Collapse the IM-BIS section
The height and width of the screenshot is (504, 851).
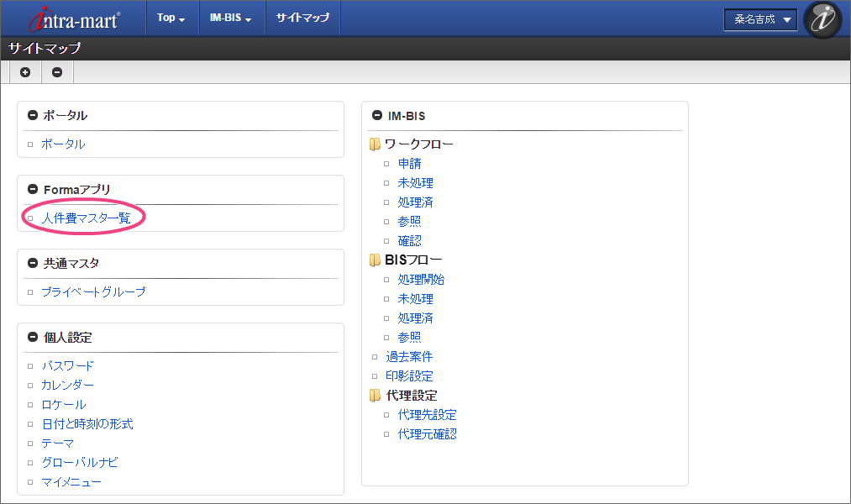(x=377, y=116)
